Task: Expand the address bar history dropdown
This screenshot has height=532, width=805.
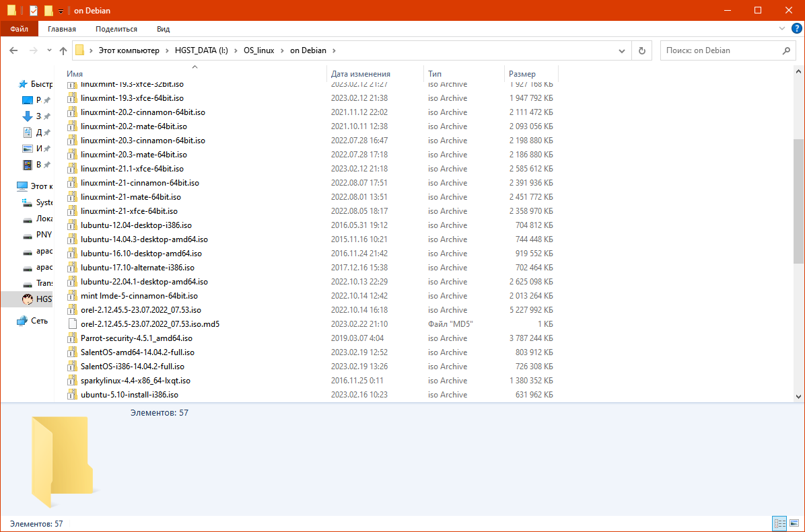Action: 622,50
